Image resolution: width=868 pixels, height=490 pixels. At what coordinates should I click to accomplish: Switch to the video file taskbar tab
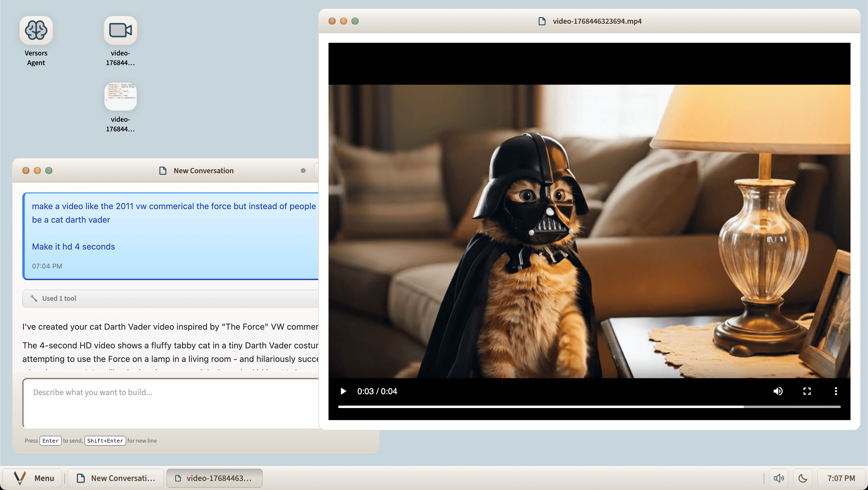[x=214, y=478]
